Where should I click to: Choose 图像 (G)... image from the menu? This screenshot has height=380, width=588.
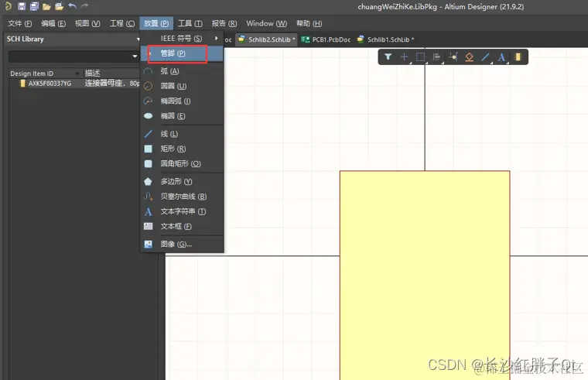pos(182,245)
